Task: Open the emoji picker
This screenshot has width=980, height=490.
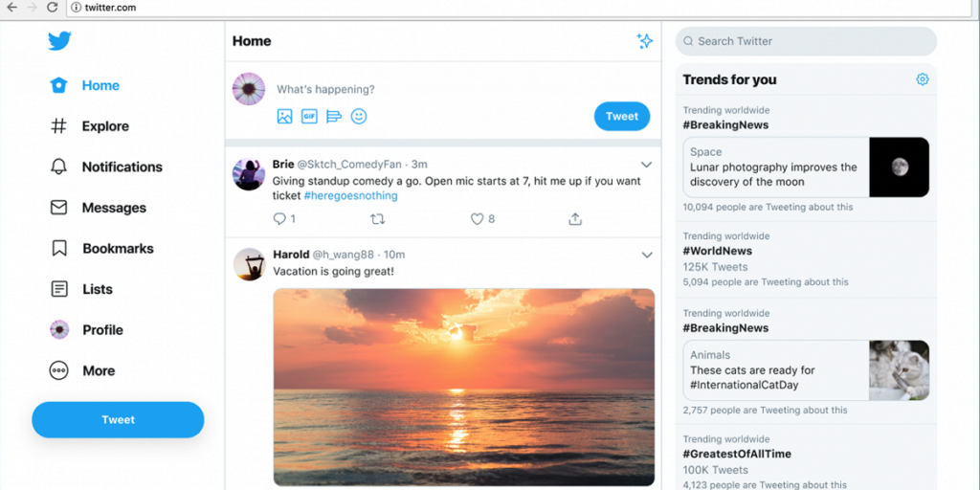Action: pos(359,116)
